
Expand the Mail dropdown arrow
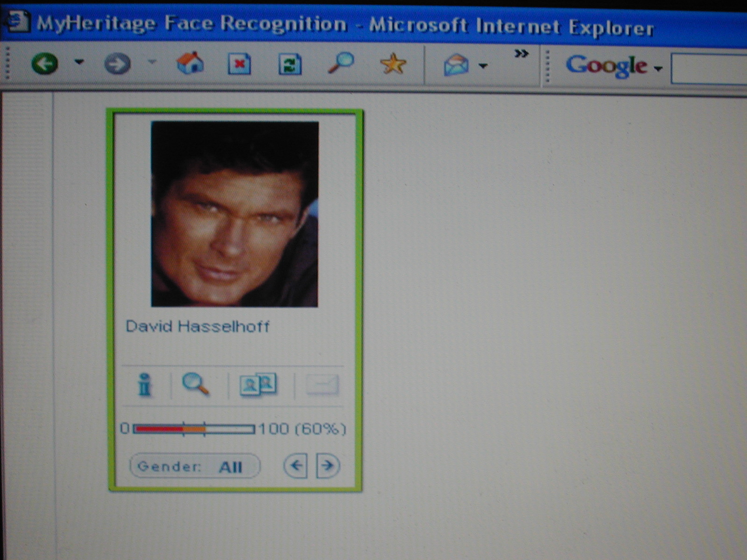(x=483, y=66)
